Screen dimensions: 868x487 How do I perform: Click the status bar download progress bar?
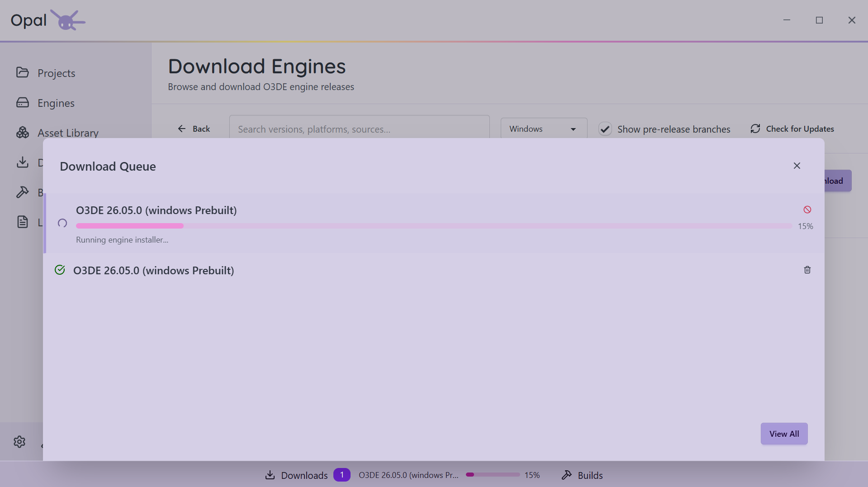[x=493, y=475]
